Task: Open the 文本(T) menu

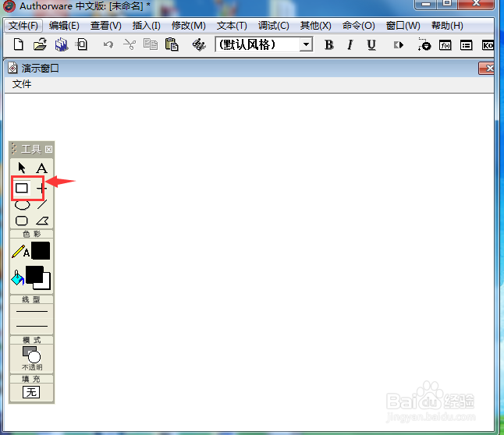Action: (x=232, y=26)
